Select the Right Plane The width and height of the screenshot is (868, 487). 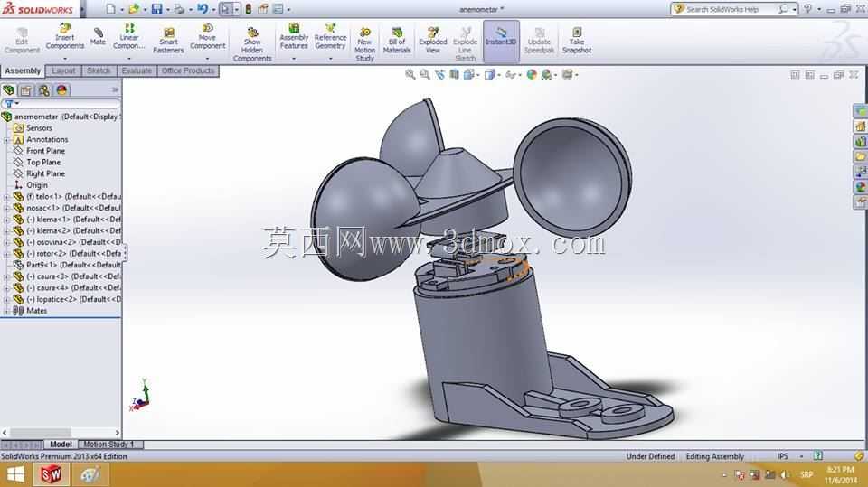click(45, 173)
